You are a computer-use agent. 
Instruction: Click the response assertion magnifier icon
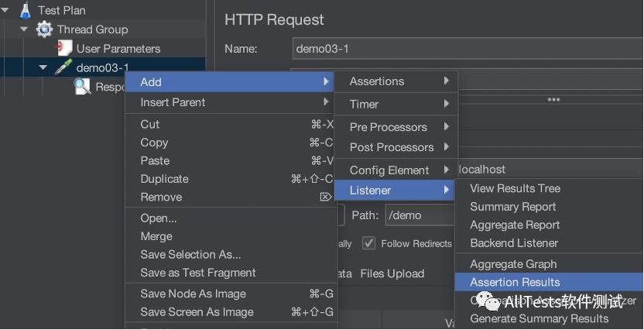[x=82, y=87]
